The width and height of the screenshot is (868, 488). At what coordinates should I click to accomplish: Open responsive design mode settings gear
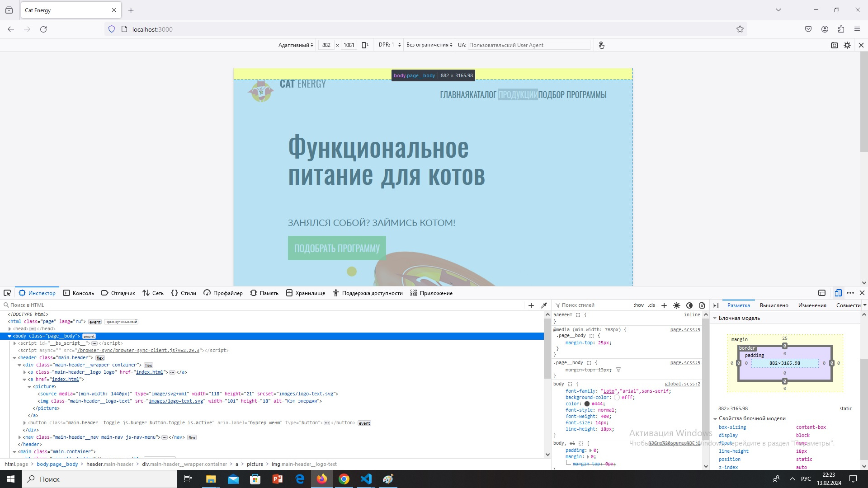847,45
